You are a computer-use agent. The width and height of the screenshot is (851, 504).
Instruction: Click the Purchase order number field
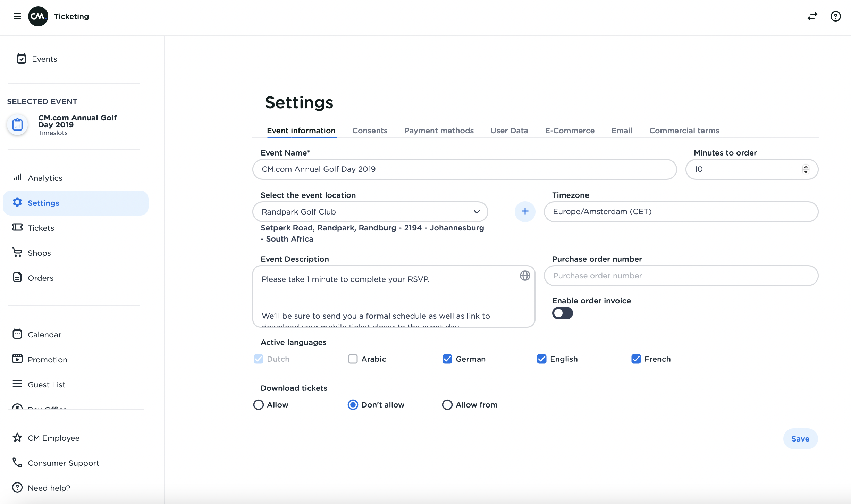coord(681,276)
